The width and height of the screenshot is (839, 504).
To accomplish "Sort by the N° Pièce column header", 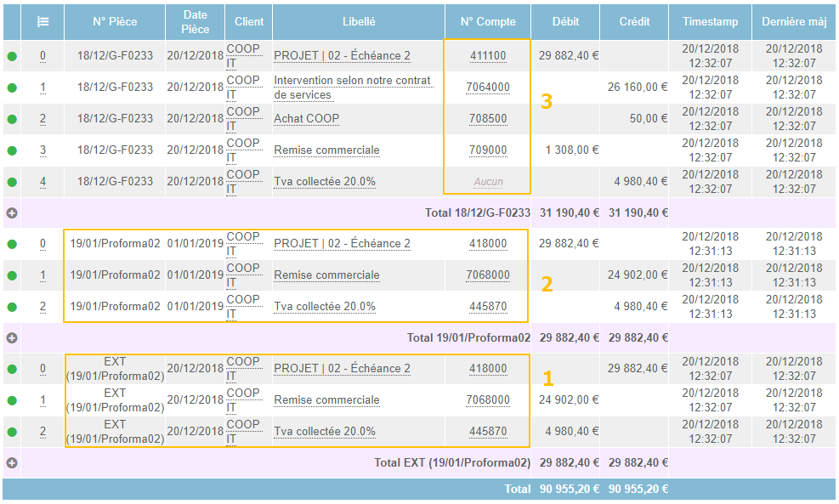I will tap(115, 22).
